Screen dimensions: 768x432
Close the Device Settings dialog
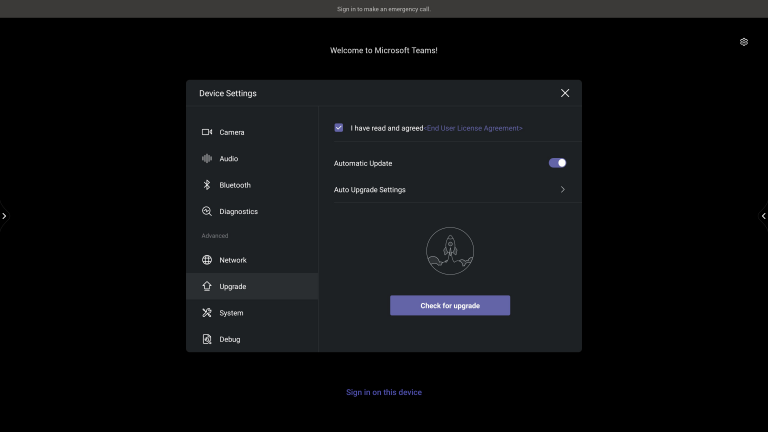565,93
